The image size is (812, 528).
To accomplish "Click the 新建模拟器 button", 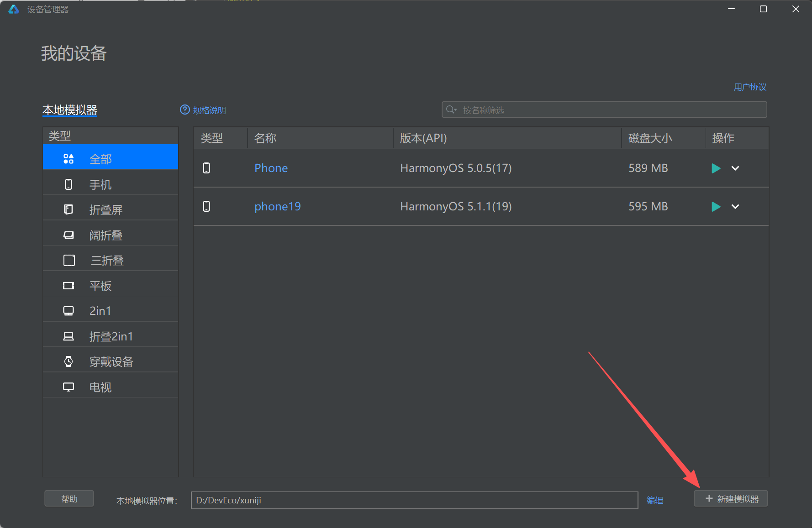I will 731,499.
